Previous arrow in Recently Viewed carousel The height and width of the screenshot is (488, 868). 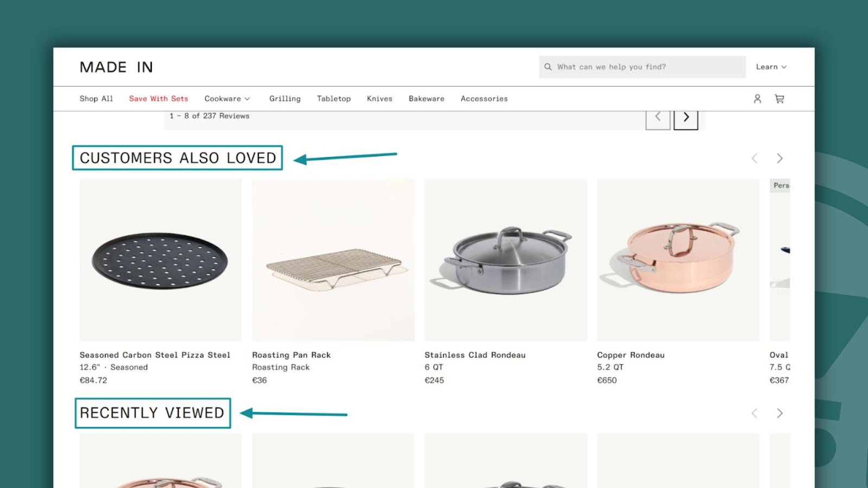pos(754,413)
